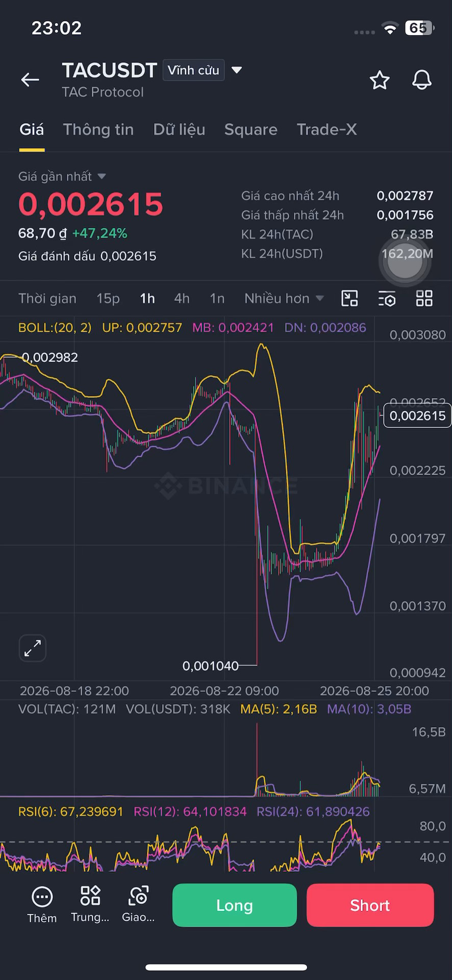Open Thêm more options icon
The height and width of the screenshot is (980, 452).
(42, 905)
